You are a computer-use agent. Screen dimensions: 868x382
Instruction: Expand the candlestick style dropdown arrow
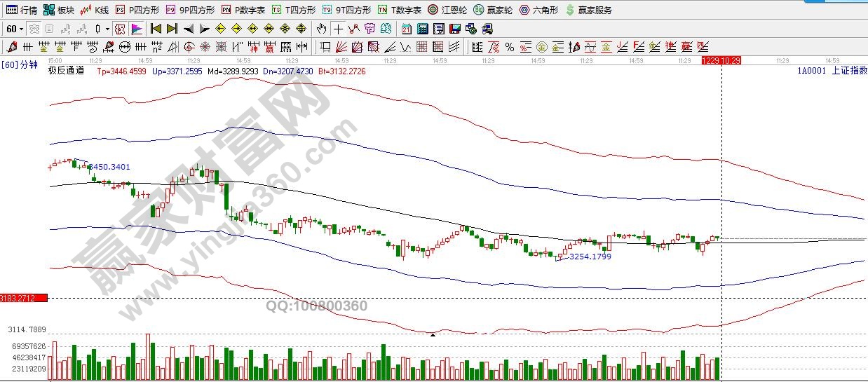pos(107,29)
